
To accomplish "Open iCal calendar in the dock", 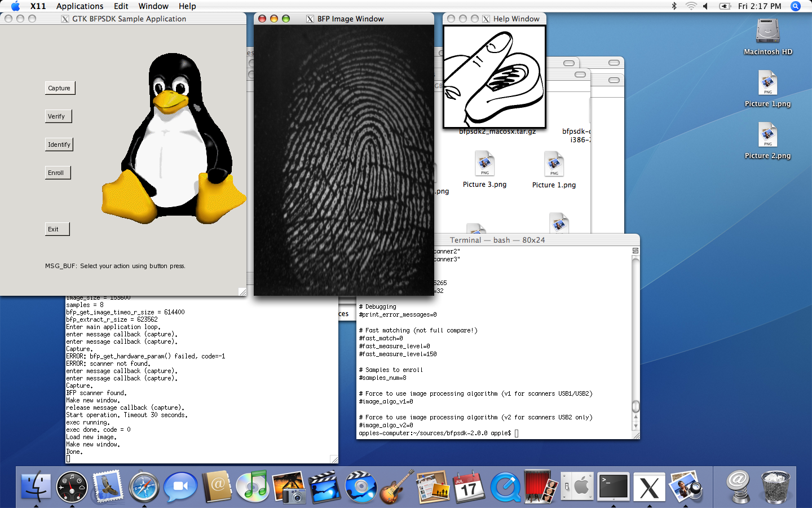I will (x=469, y=487).
